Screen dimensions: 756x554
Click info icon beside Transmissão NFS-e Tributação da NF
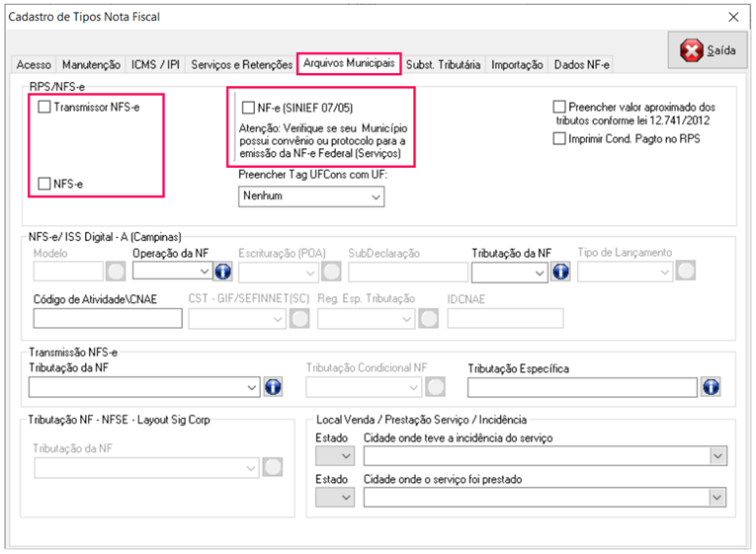pyautogui.click(x=274, y=387)
